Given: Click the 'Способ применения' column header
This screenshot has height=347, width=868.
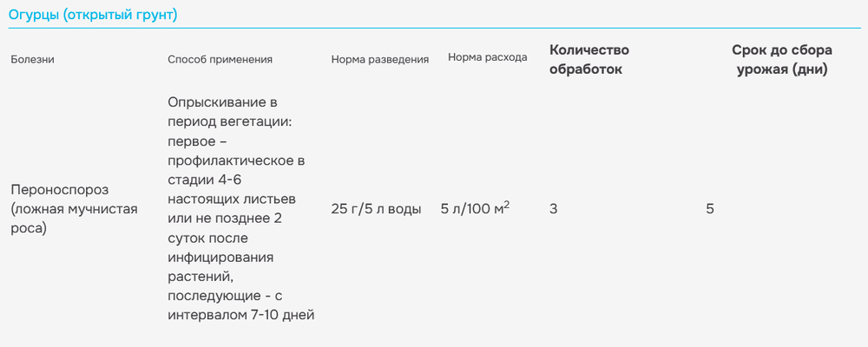Looking at the screenshot, I should (220, 60).
